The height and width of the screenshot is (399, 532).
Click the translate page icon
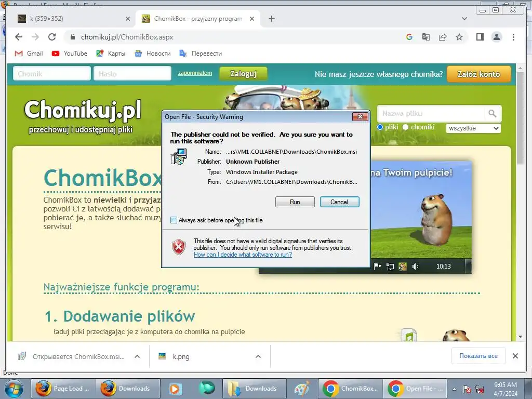tap(426, 37)
